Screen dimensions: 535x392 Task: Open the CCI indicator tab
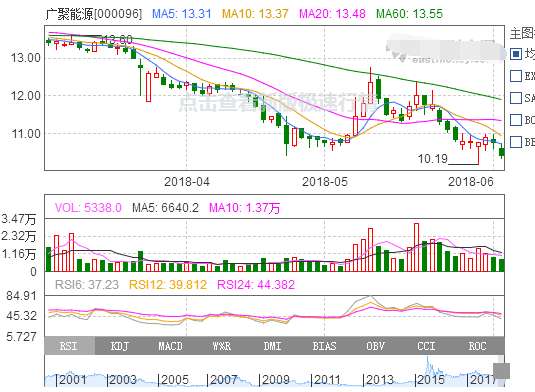click(426, 346)
